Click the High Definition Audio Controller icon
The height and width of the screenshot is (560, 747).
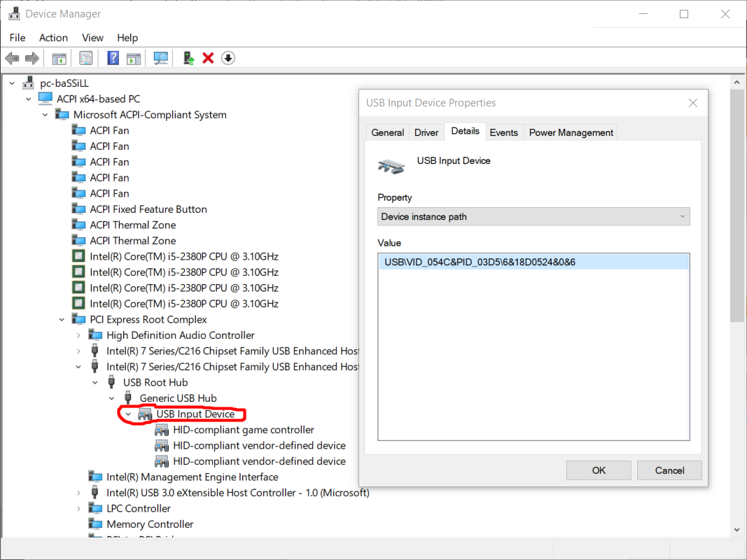coord(95,335)
